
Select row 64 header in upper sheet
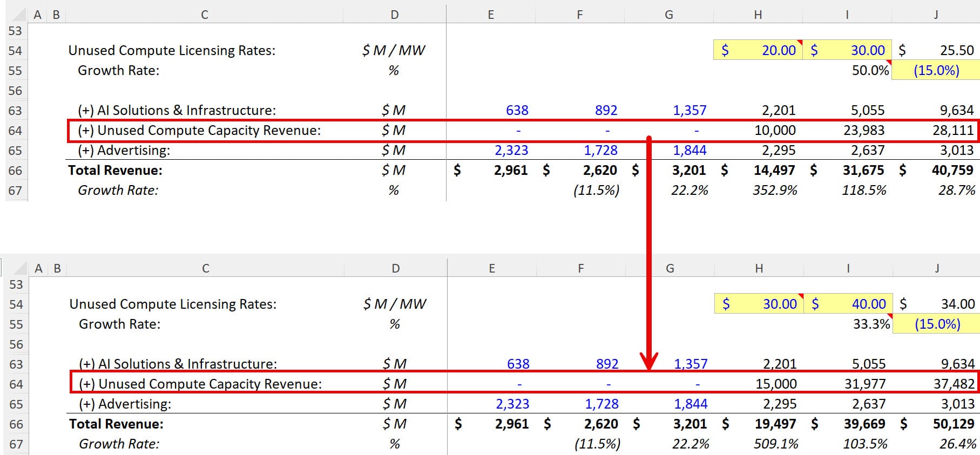(x=16, y=130)
